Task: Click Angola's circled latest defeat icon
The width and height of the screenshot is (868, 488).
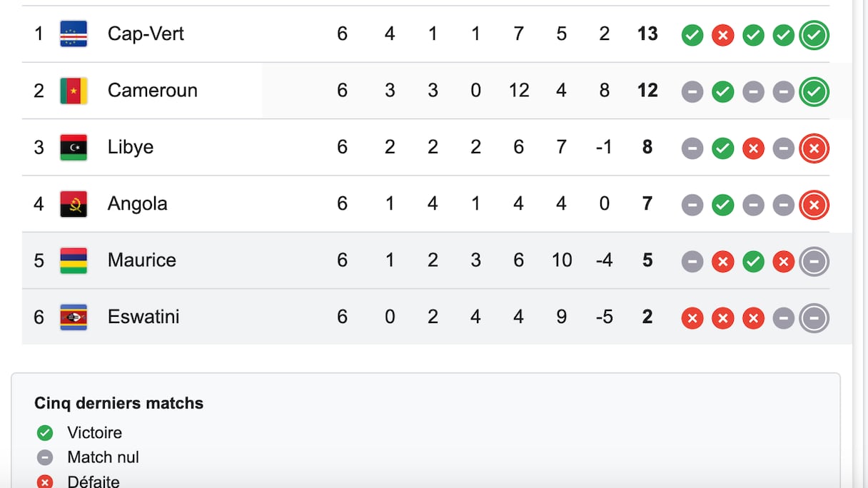Action: (814, 205)
